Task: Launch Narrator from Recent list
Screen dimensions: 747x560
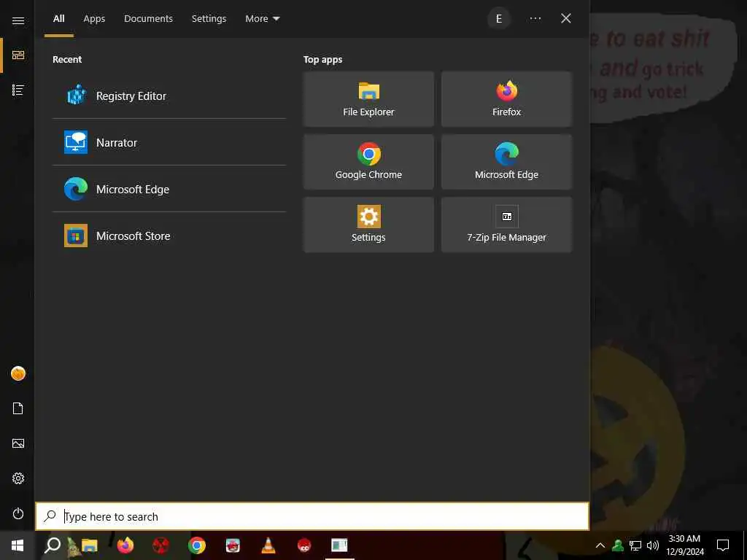Action: point(169,142)
